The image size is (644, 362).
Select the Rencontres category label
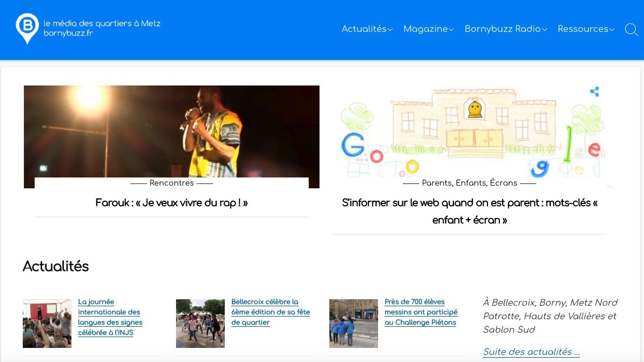tap(172, 183)
